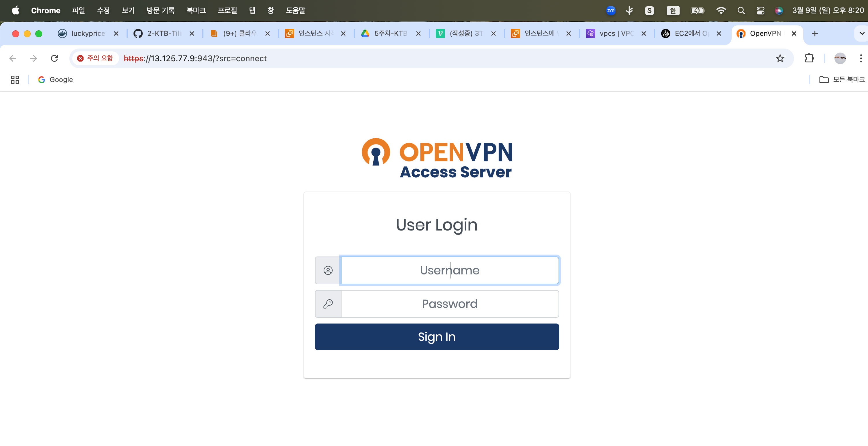The width and height of the screenshot is (868, 446).
Task: Click the Sign In button
Action: (437, 337)
